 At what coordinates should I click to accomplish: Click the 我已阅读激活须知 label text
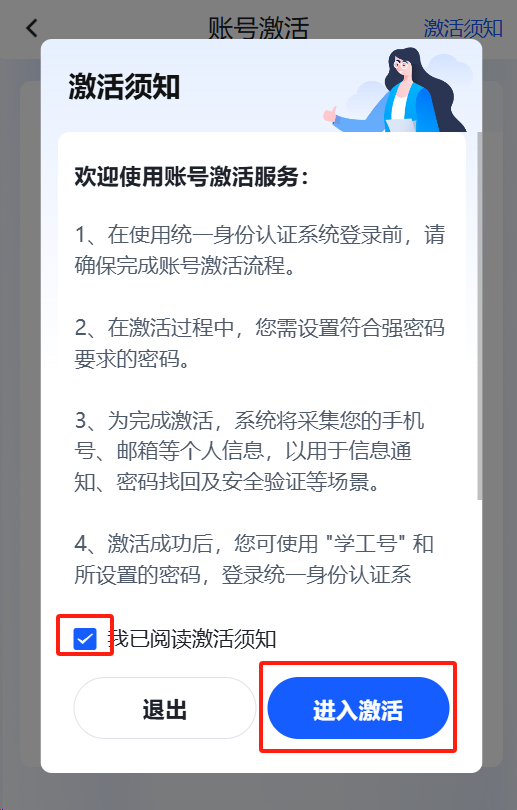pos(192,639)
